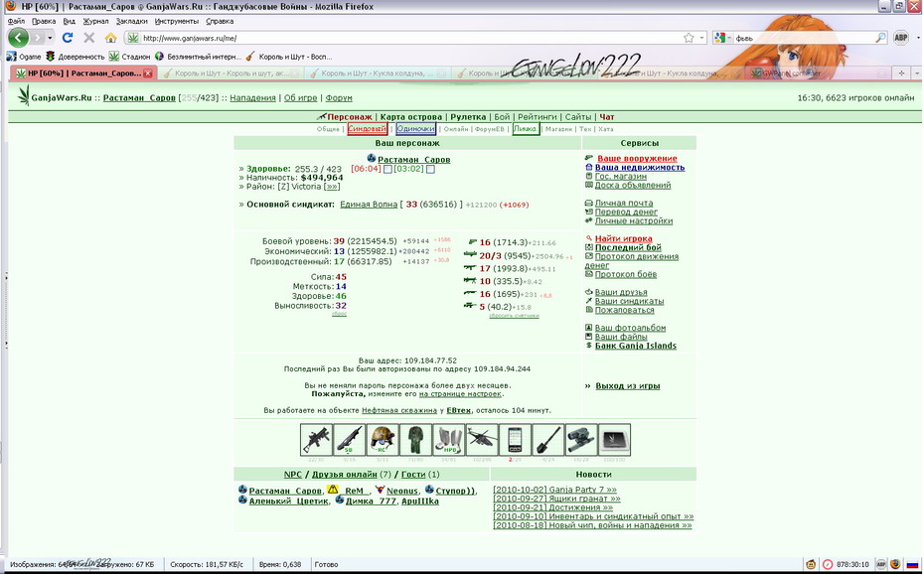Open the Рулетка page link

468,116
